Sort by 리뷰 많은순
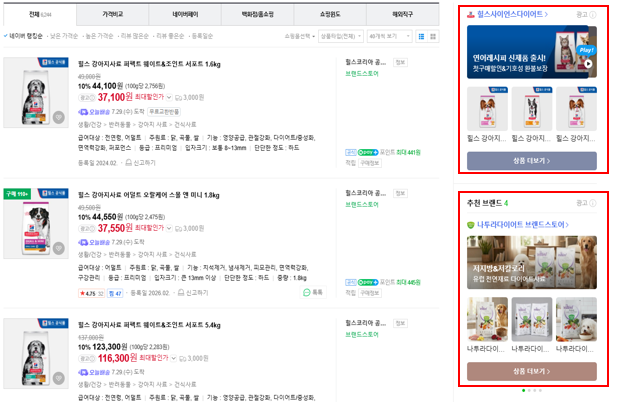The height and width of the screenshot is (403, 618). 134,36
